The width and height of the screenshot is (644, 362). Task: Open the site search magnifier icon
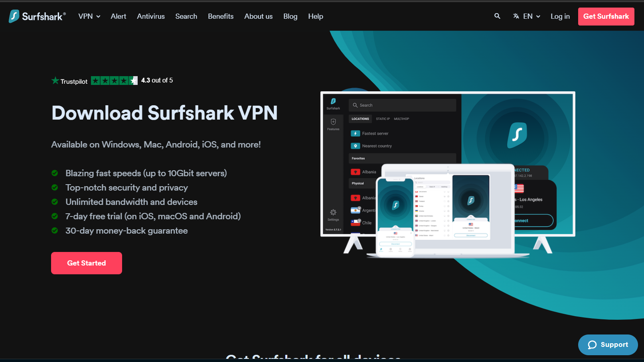[x=497, y=16]
